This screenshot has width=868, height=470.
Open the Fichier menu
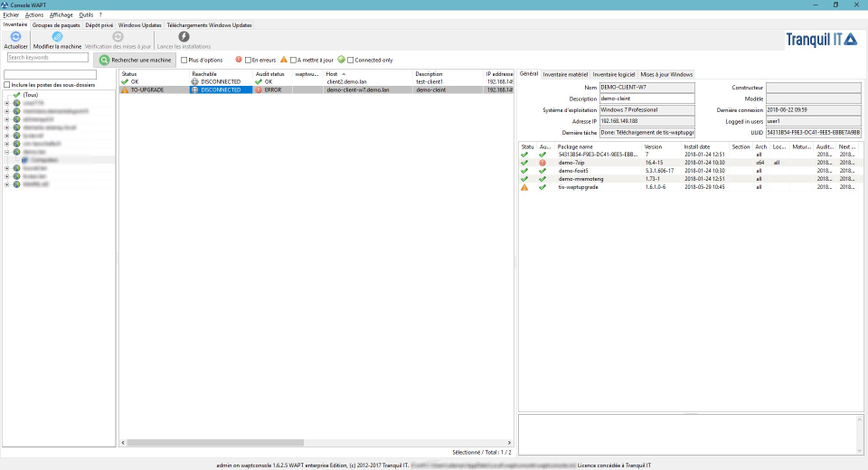11,15
